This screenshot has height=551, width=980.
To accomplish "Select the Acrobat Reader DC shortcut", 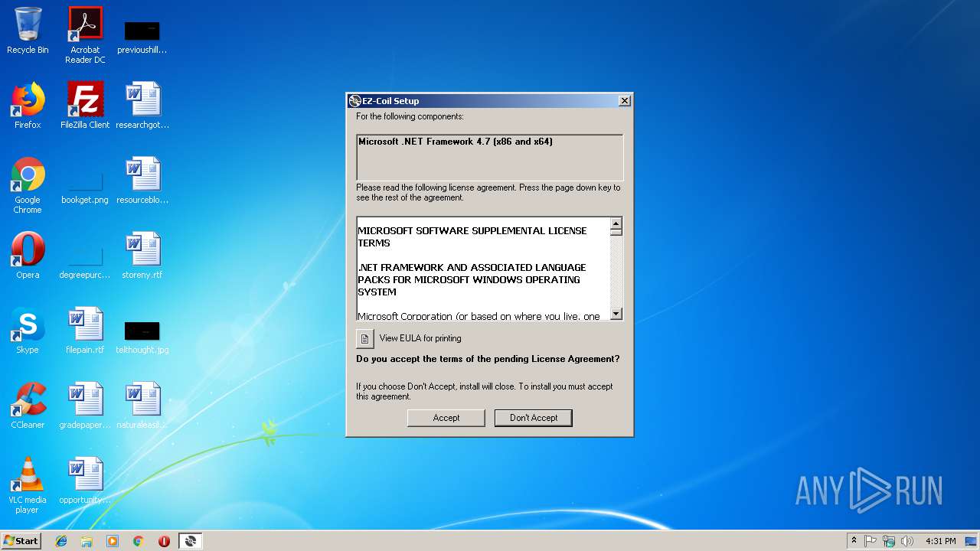I will [x=85, y=35].
